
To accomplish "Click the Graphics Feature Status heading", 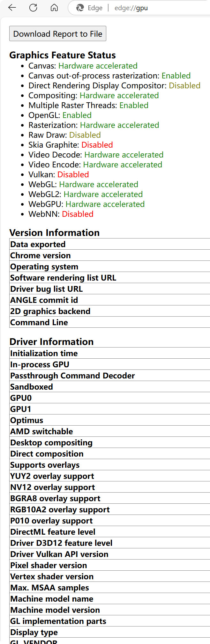I will coord(63,55).
